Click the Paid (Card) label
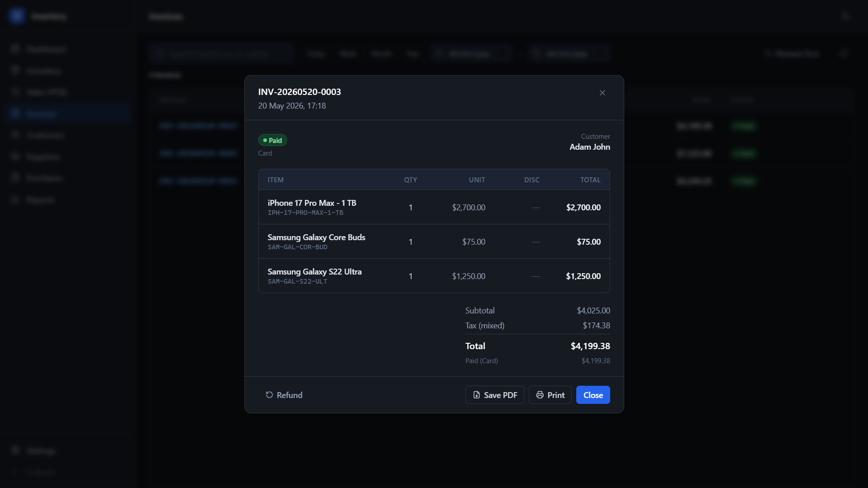The image size is (868, 488). pyautogui.click(x=481, y=361)
